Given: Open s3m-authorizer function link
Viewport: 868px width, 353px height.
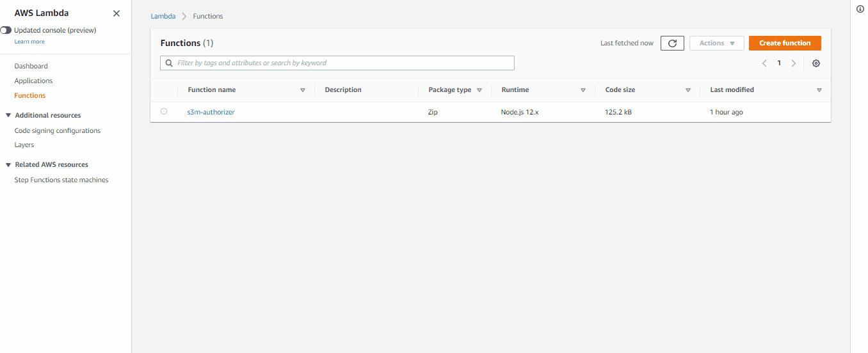Looking at the screenshot, I should pyautogui.click(x=211, y=112).
